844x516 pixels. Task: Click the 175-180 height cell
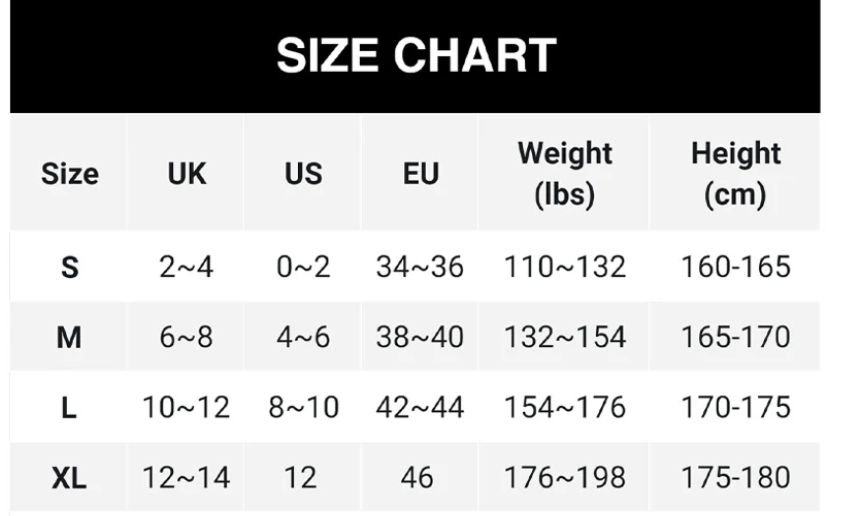point(735,478)
